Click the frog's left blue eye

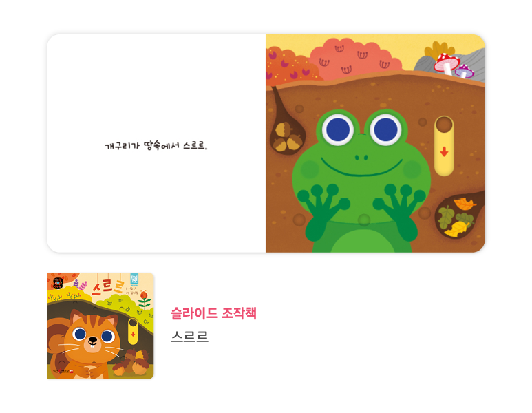click(338, 129)
